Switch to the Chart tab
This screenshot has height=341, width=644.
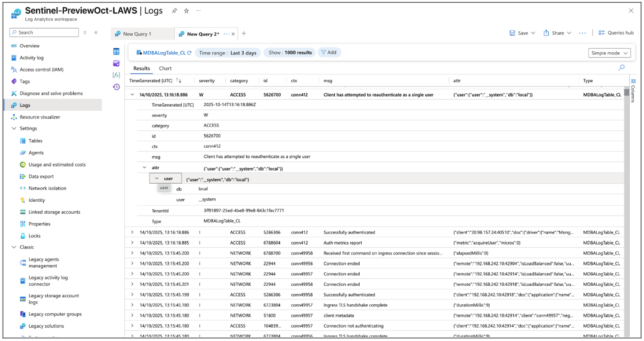[165, 68]
